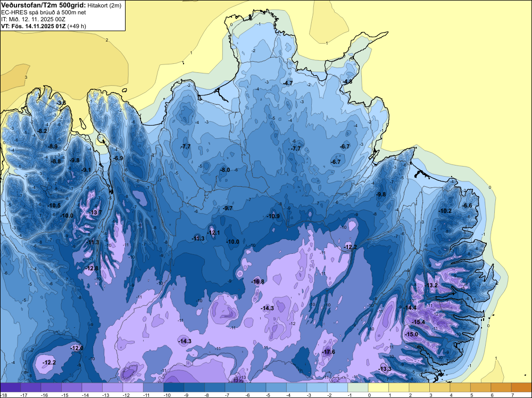Viewport: 532px width, 398px height.
Task: Select the legend swatch between 0 and 1
Action: tap(378, 387)
